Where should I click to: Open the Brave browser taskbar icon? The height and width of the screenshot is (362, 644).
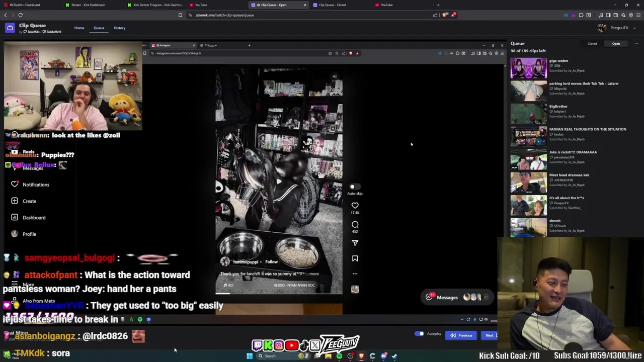tap(361, 356)
